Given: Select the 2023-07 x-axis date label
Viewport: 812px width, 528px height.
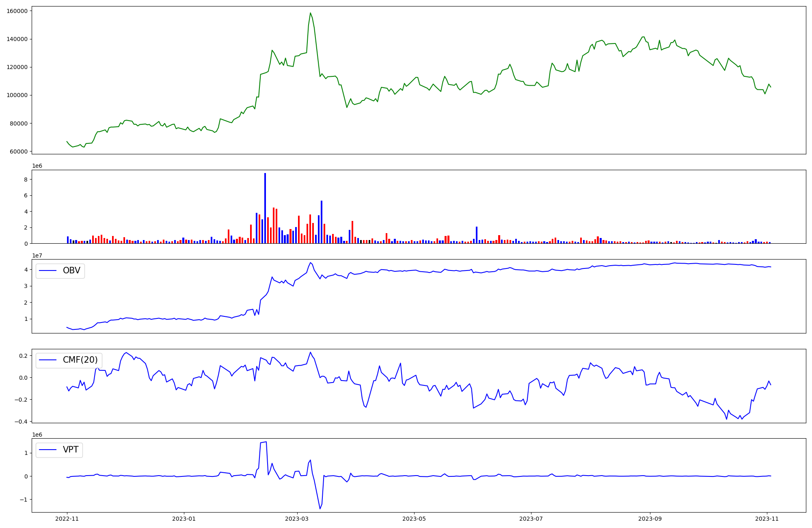Looking at the screenshot, I should 531,519.
